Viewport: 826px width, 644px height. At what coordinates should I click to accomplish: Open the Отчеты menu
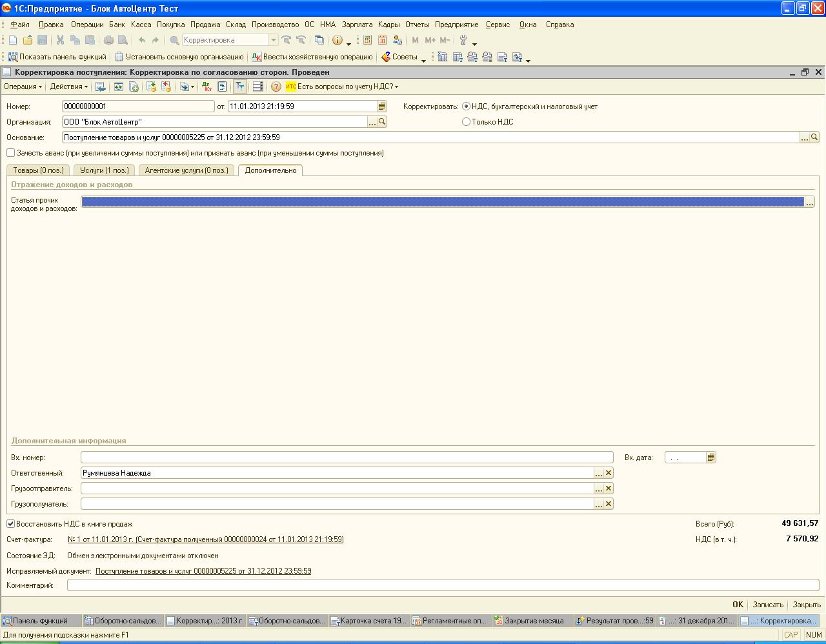coord(417,25)
